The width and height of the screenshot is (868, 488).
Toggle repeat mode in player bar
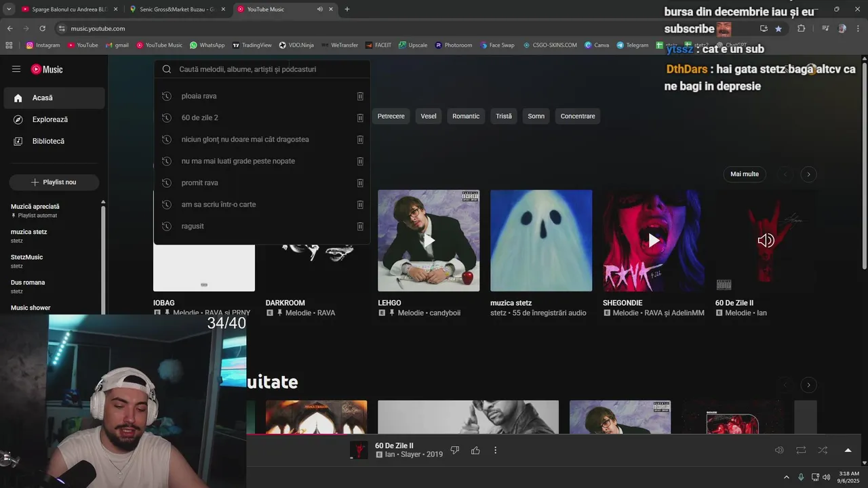[x=801, y=450]
